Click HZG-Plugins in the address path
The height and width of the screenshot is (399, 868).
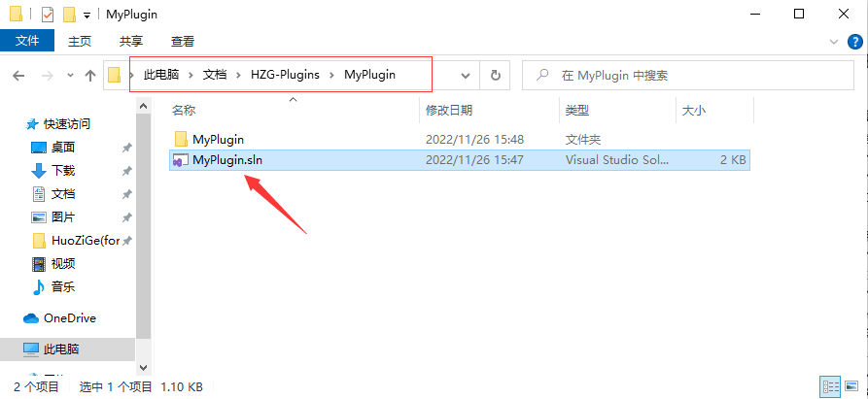click(285, 75)
